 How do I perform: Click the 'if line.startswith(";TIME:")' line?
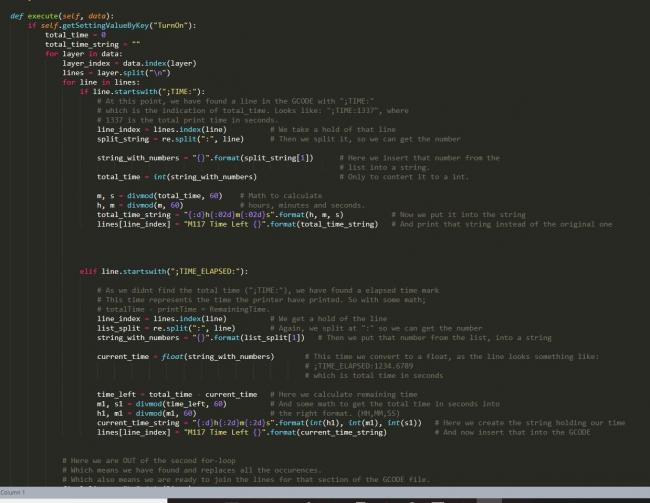135,92
